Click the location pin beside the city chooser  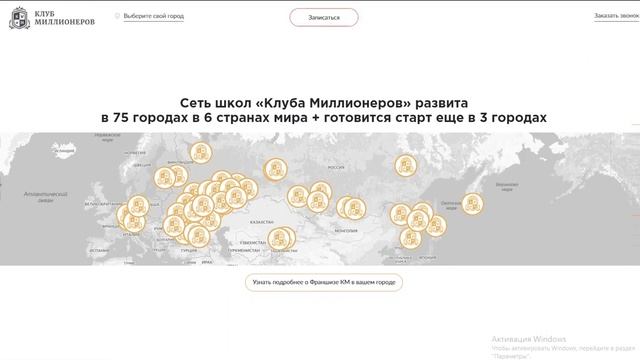coord(117,16)
